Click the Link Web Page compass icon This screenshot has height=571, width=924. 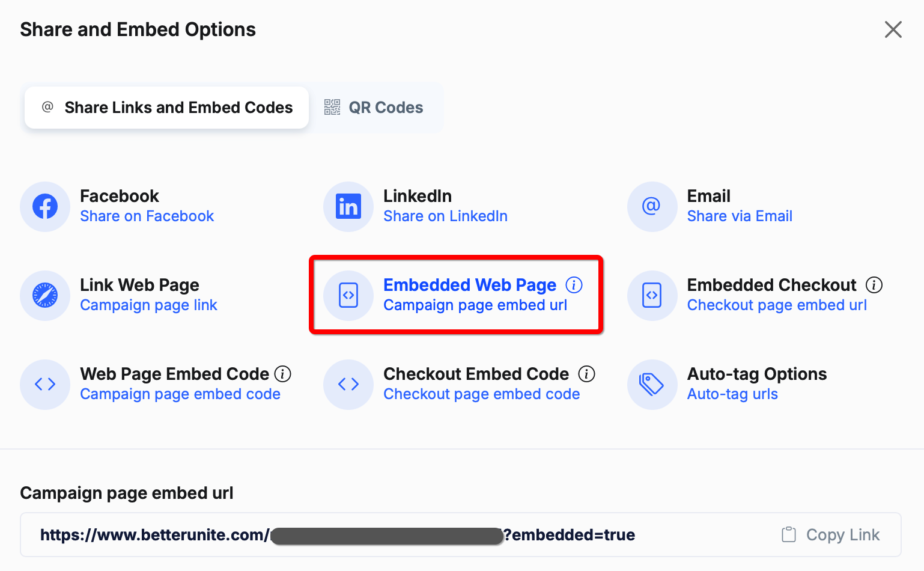coord(45,295)
